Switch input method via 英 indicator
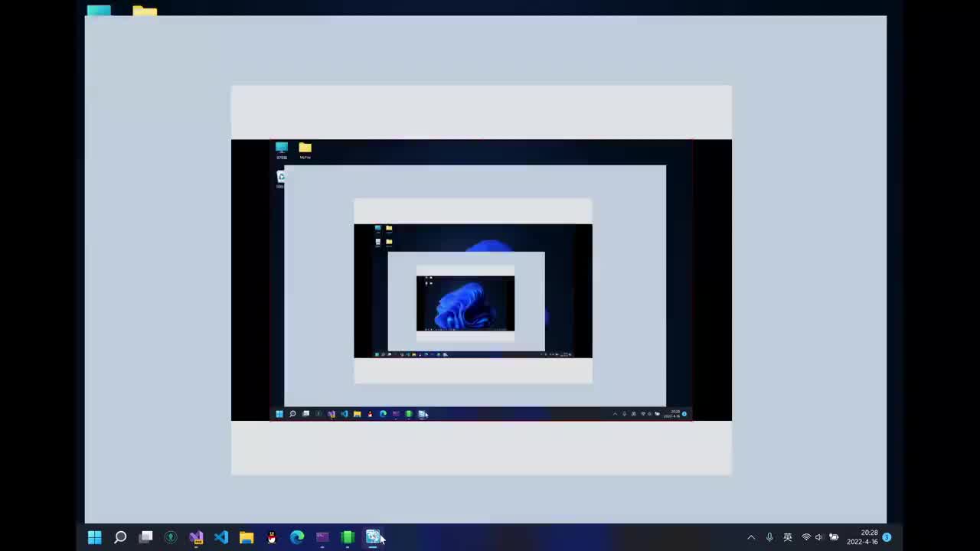Image resolution: width=980 pixels, height=551 pixels. (787, 537)
